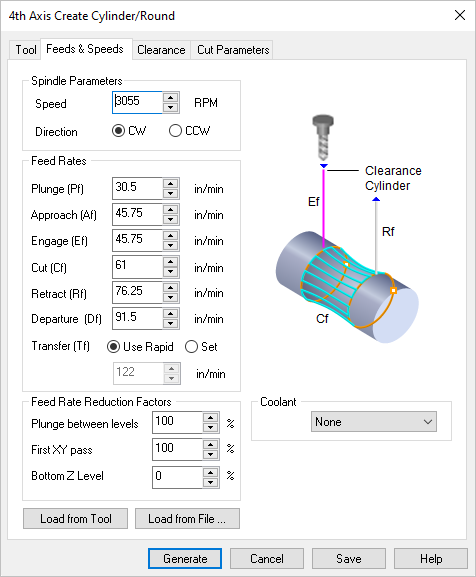Increase Bottom Z Level percentage

point(210,472)
